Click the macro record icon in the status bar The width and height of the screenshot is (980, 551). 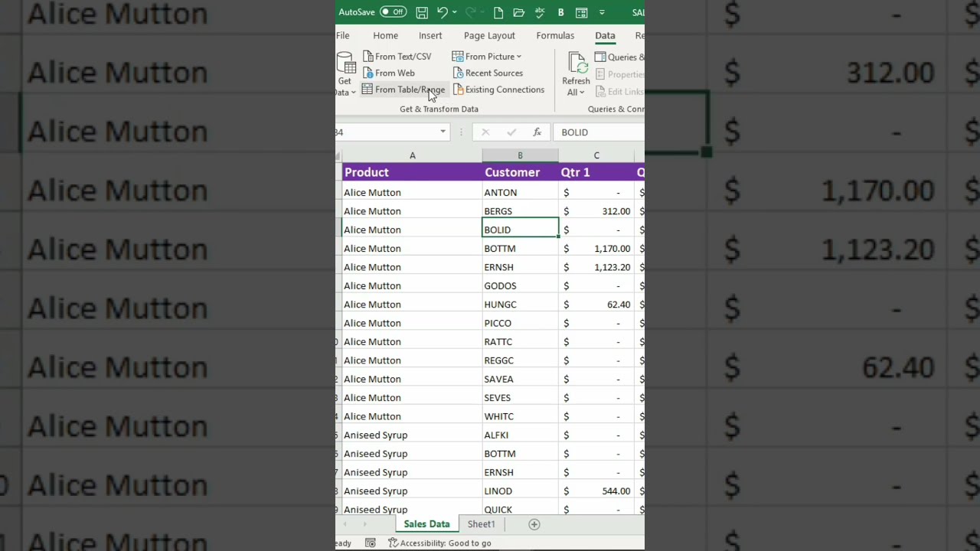click(370, 543)
